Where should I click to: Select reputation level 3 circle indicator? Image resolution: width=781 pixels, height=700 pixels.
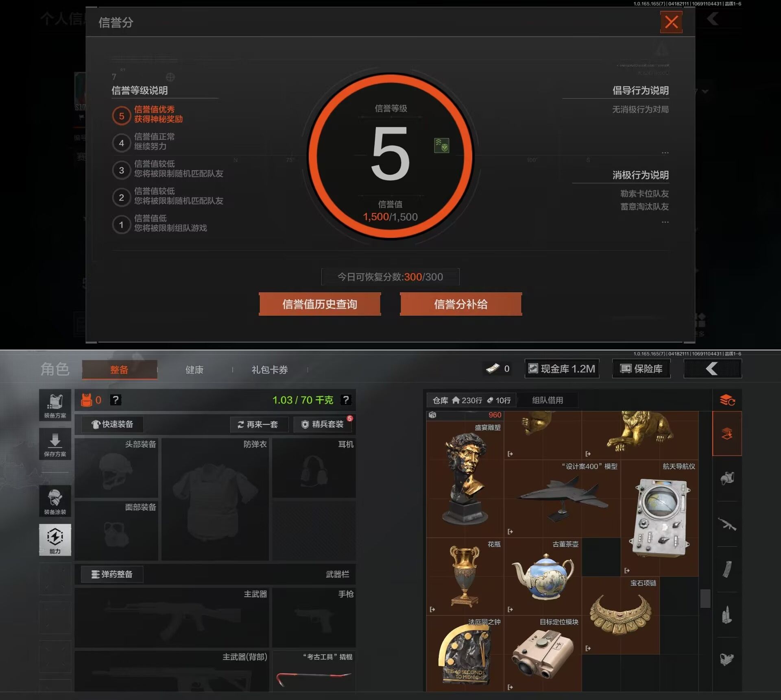121,170
